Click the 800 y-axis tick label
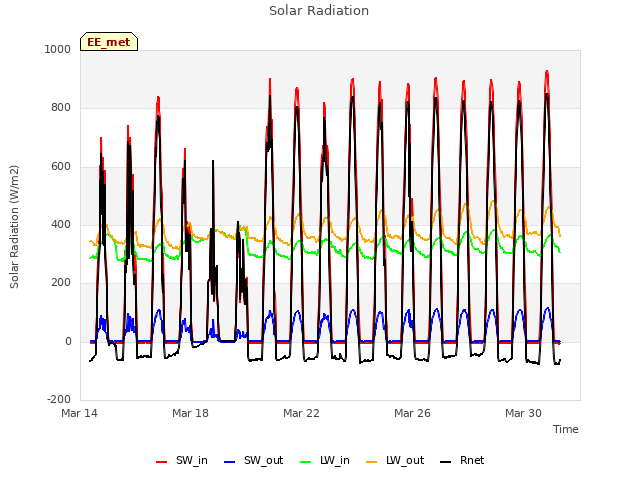This screenshot has width=640, height=480. tap(61, 108)
